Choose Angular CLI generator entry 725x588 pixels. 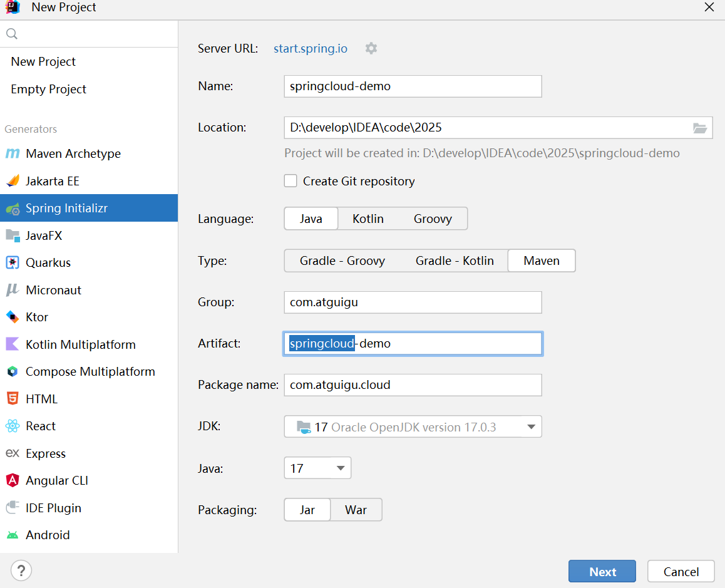pos(89,480)
